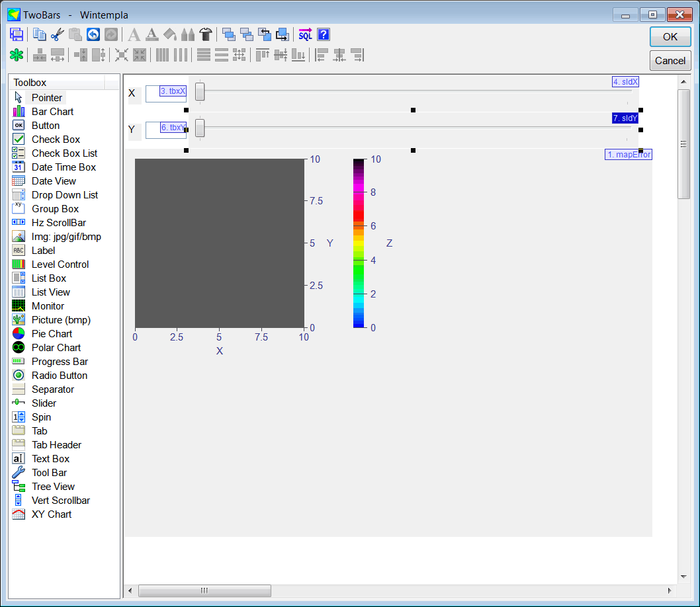Click the align tops icon

point(262,55)
